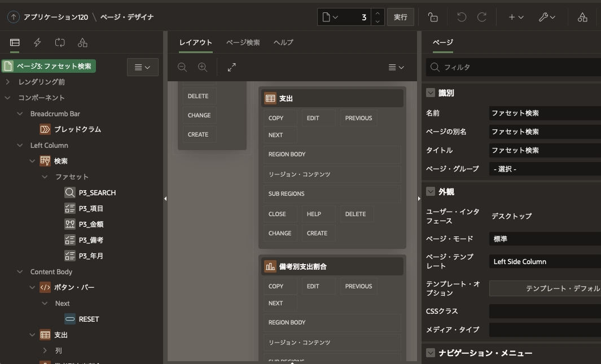The image size is (601, 364).
Task: Increase page number with the up stepper arrow
Action: coord(377,13)
